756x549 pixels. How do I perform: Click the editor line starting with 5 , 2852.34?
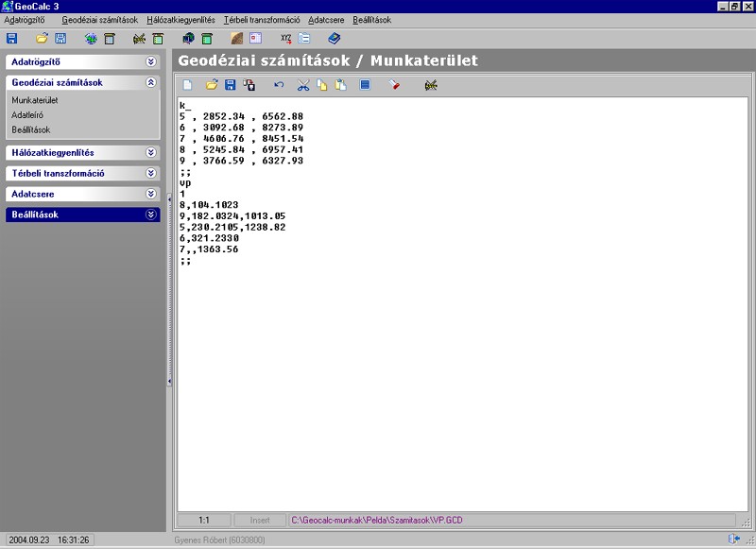click(242, 116)
